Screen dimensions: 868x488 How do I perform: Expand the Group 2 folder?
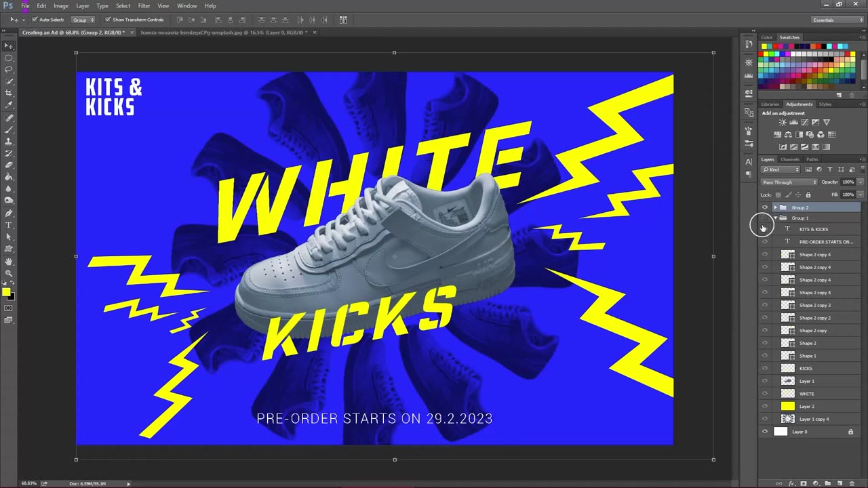(775, 207)
